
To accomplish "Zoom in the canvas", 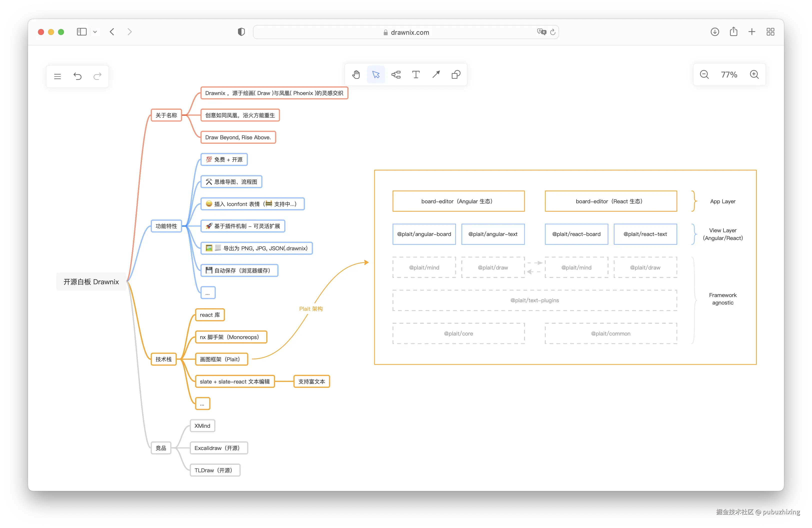I will 754,74.
